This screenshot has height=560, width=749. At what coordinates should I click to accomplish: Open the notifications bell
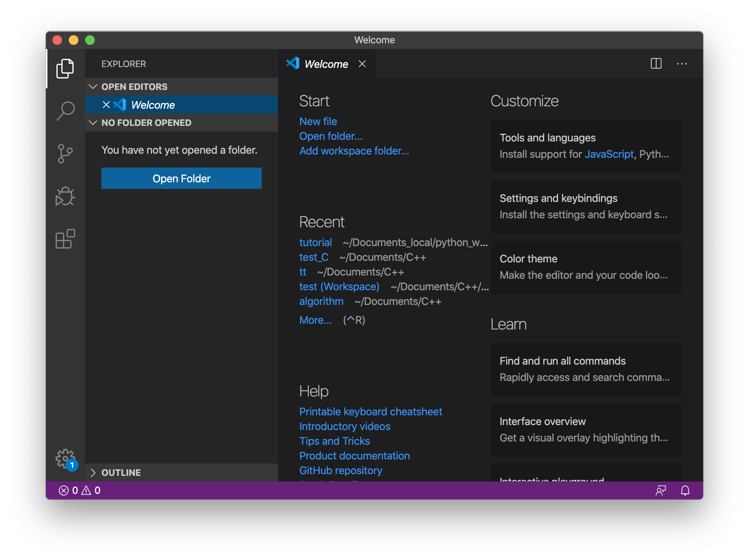click(685, 490)
